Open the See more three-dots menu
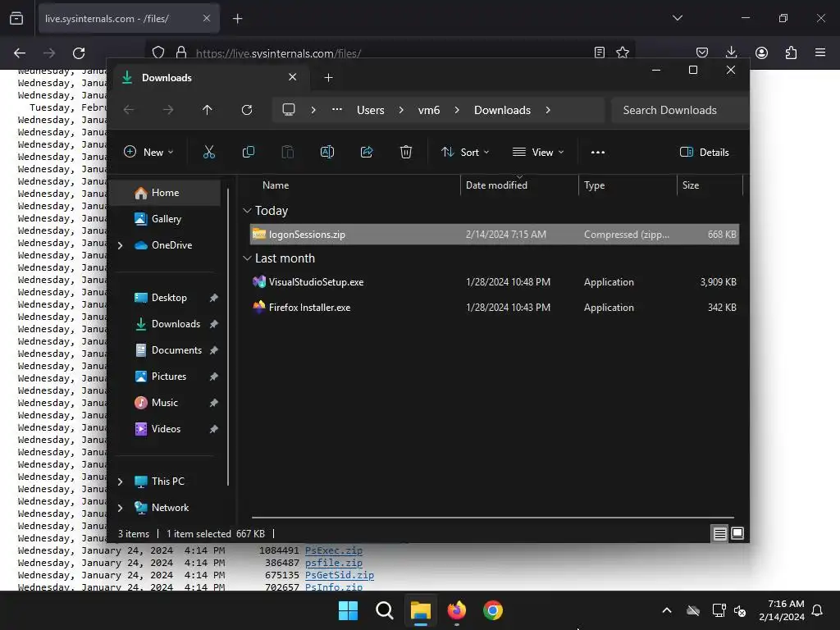 point(598,152)
